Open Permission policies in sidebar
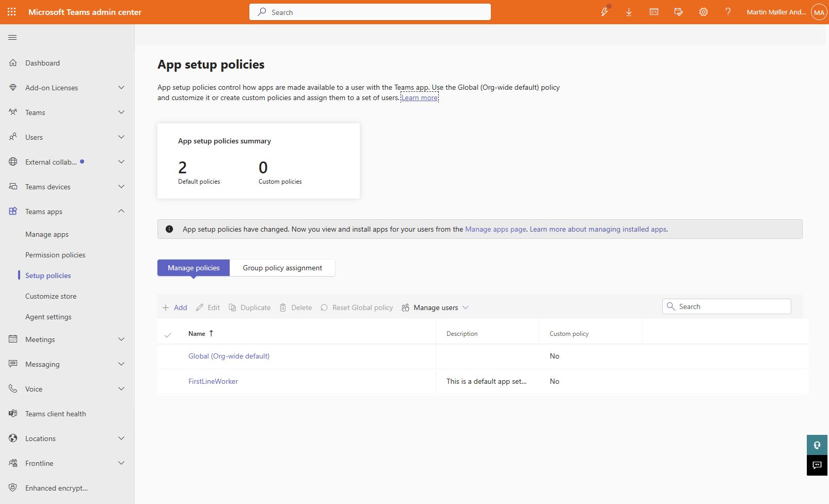Screen dimensions: 829x504 (x=55, y=255)
